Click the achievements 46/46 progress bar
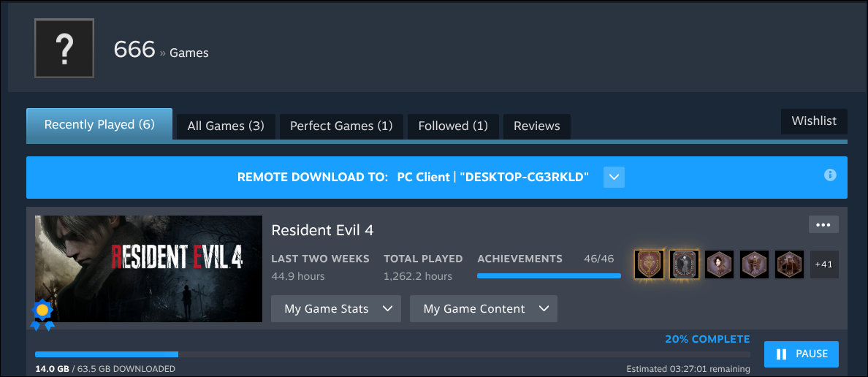This screenshot has width=868, height=377. 549,275
